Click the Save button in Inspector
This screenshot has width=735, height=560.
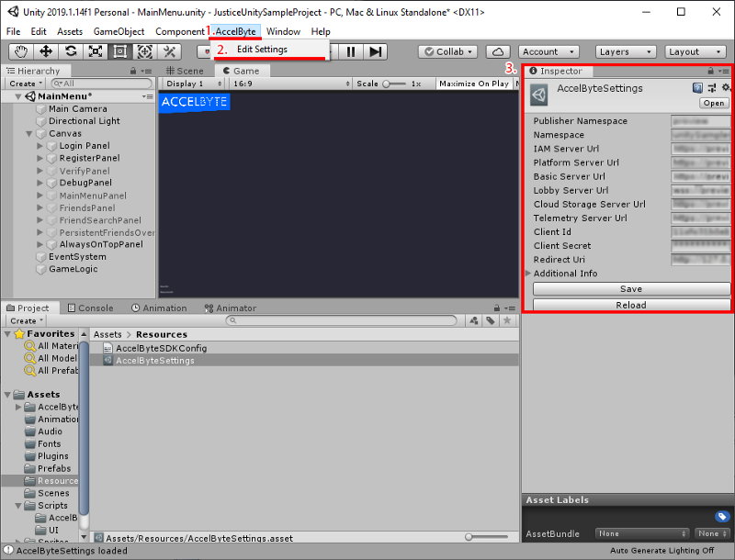pyautogui.click(x=631, y=289)
